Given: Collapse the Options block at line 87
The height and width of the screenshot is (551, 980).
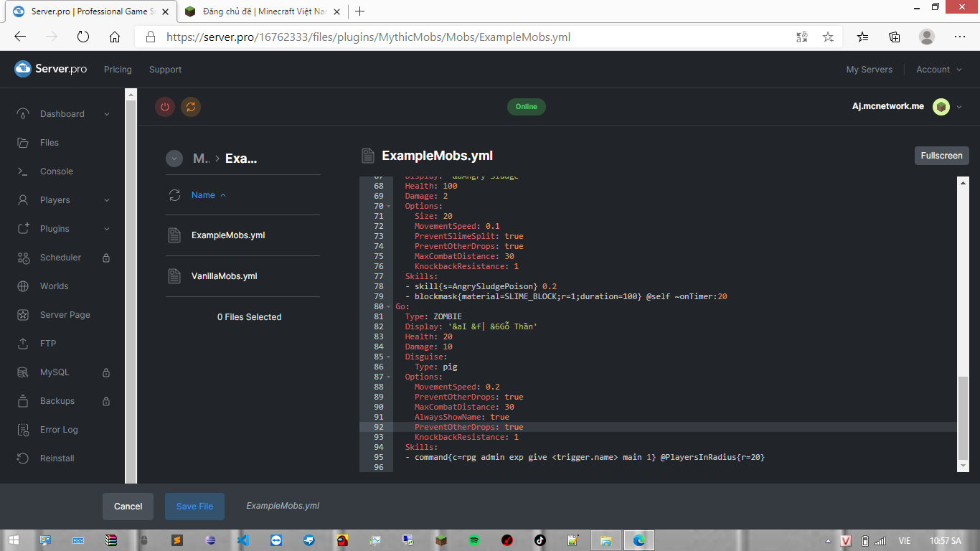Looking at the screenshot, I should (x=389, y=377).
